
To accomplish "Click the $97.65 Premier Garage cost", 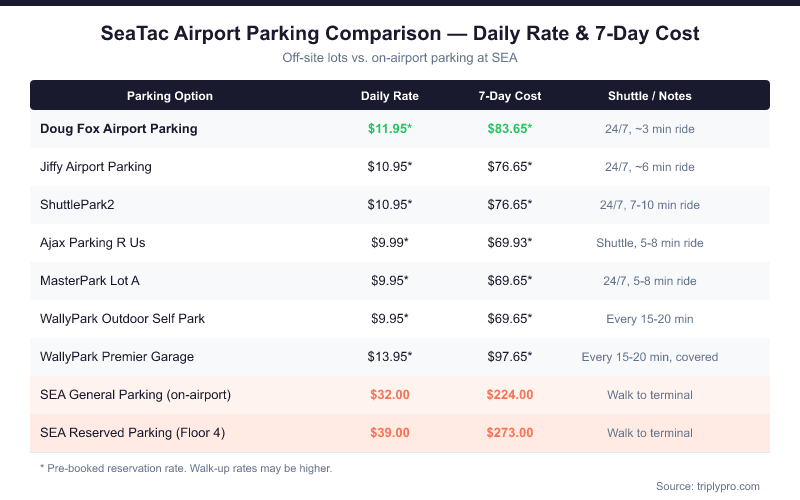I will tap(510, 356).
